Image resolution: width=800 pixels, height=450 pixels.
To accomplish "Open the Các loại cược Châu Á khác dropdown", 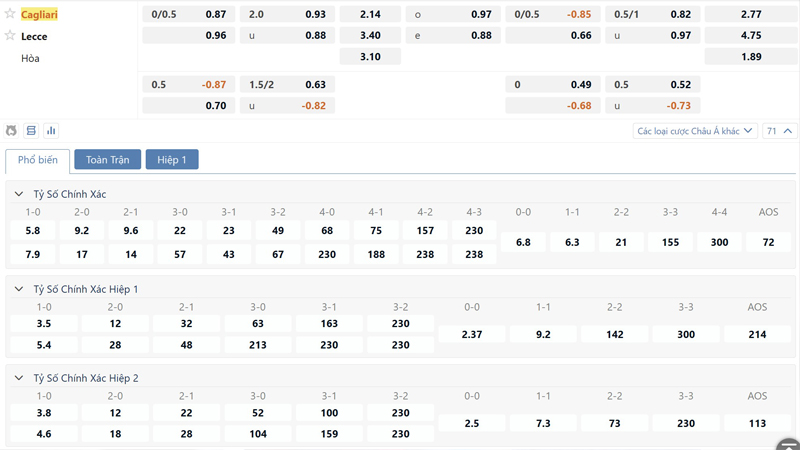I will coord(695,131).
